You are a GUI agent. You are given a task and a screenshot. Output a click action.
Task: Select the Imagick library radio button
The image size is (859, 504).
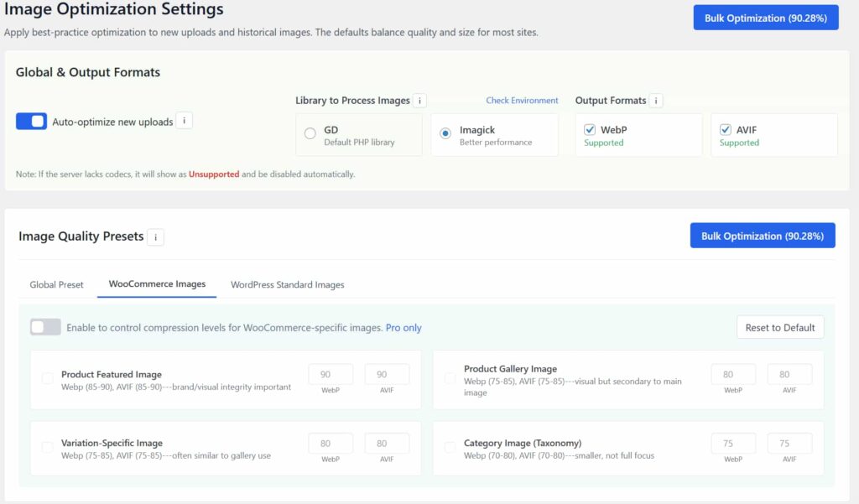point(445,133)
